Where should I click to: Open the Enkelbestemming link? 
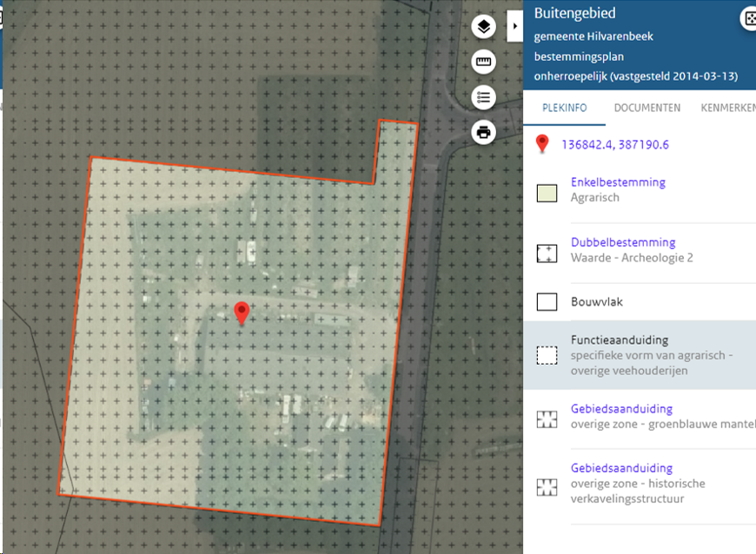(618, 182)
